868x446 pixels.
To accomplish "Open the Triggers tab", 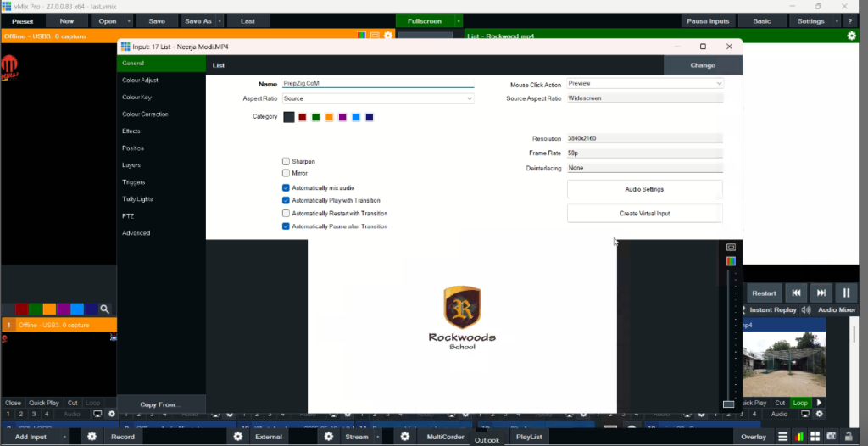I will pyautogui.click(x=161, y=182).
